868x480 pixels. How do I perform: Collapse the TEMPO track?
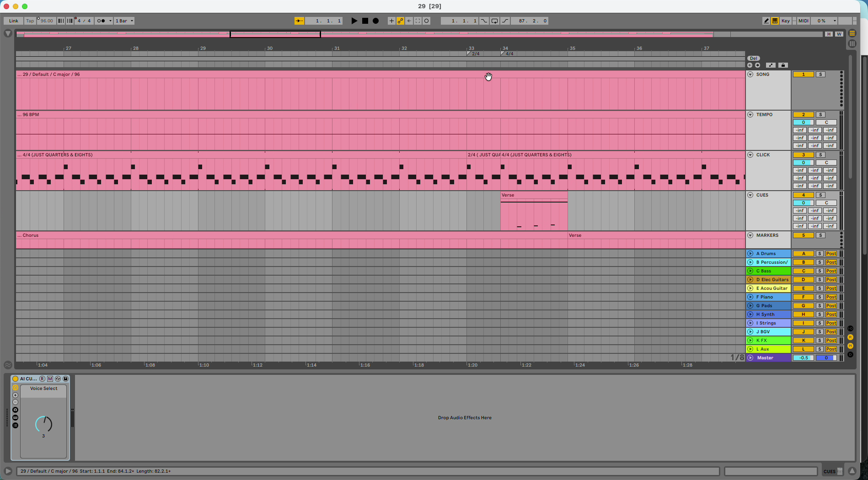click(750, 115)
